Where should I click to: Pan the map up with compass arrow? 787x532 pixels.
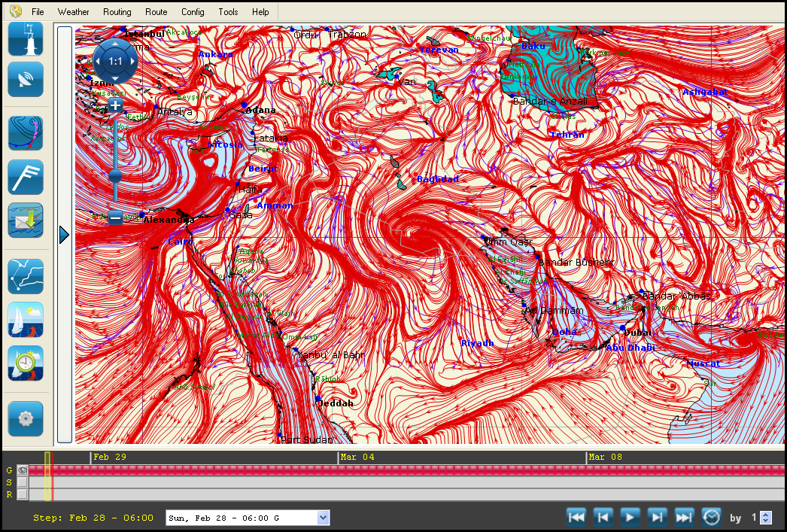(x=115, y=44)
